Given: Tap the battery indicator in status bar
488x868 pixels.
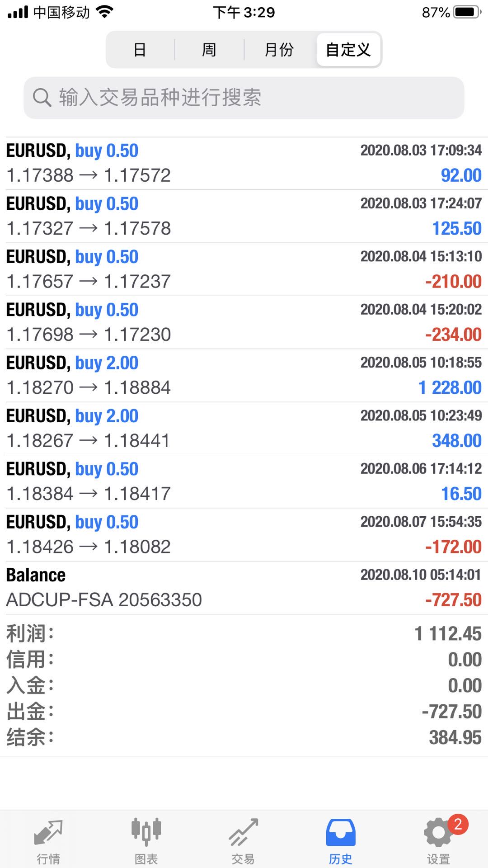Looking at the screenshot, I should 467,12.
